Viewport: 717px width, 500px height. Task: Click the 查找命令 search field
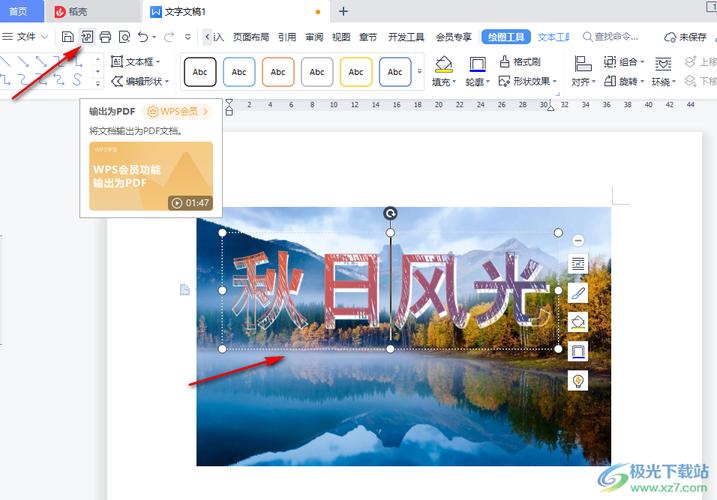610,37
